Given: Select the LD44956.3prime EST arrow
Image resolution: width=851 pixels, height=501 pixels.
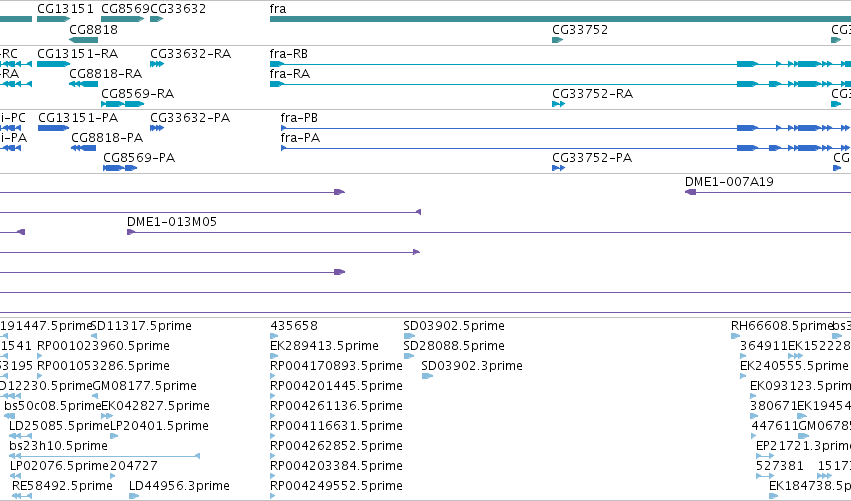Looking at the screenshot, I should (x=134, y=496).
